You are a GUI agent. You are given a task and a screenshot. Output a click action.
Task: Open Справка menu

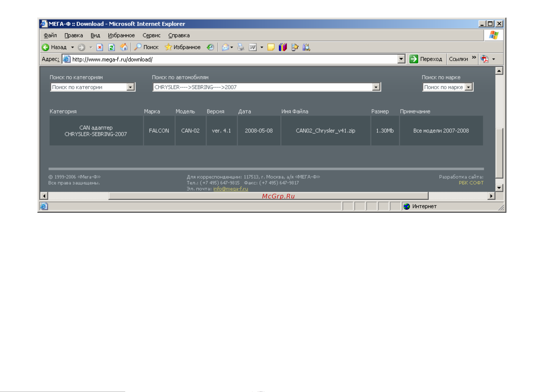(179, 35)
